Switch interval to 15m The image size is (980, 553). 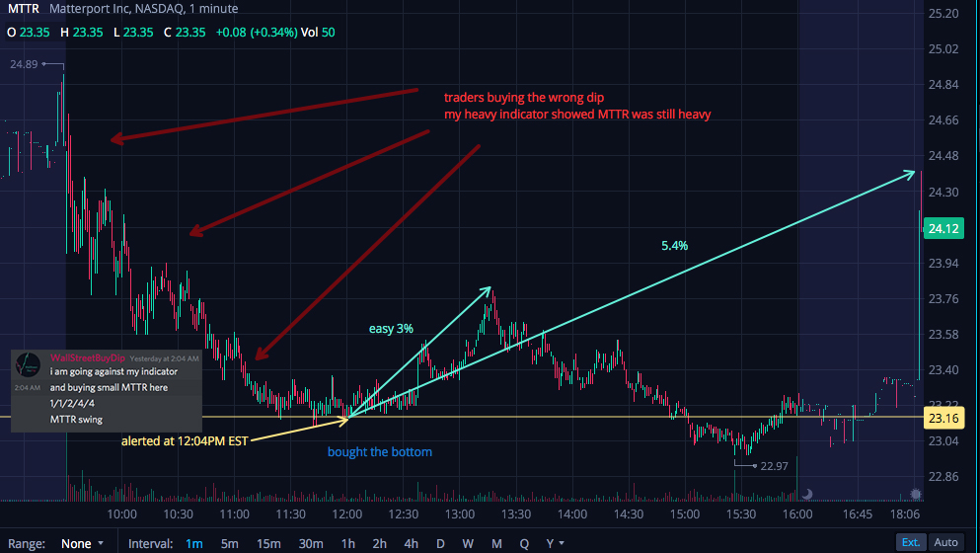tap(268, 543)
